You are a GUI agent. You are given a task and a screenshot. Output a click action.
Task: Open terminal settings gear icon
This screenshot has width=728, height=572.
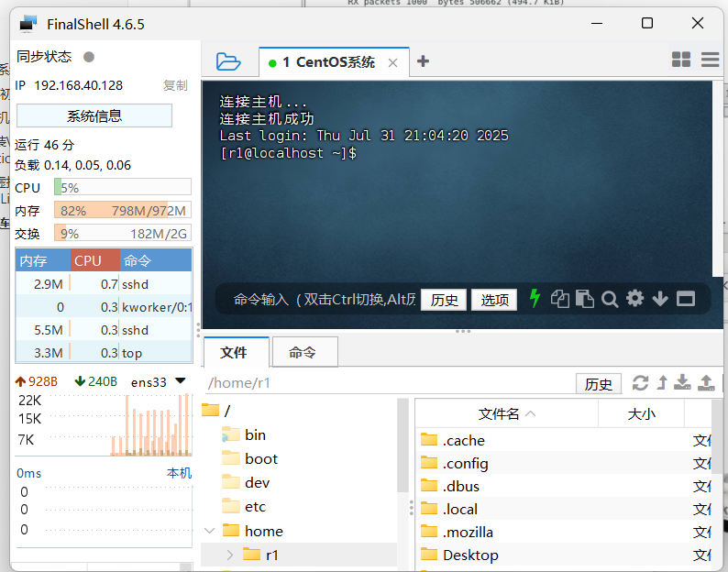pyautogui.click(x=634, y=298)
